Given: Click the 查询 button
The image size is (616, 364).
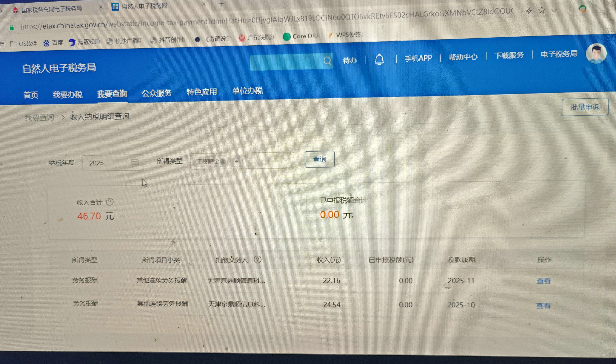Looking at the screenshot, I should (320, 159).
